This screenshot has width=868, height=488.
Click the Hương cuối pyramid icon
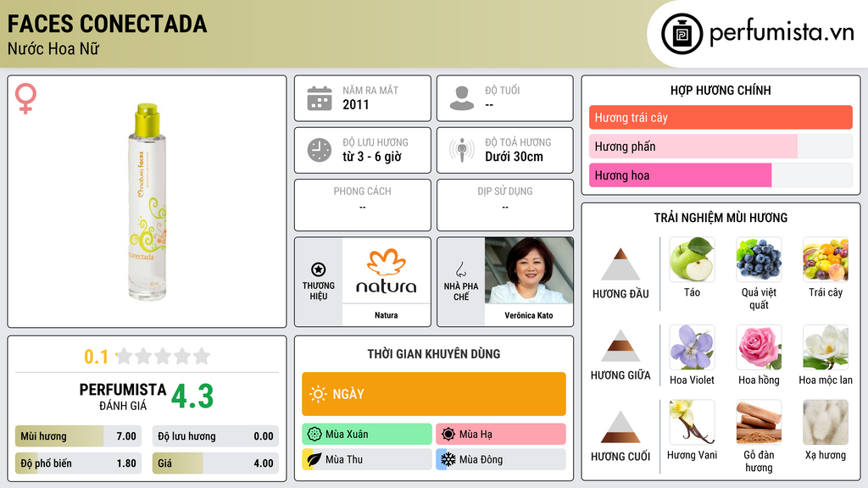pyautogui.click(x=620, y=427)
